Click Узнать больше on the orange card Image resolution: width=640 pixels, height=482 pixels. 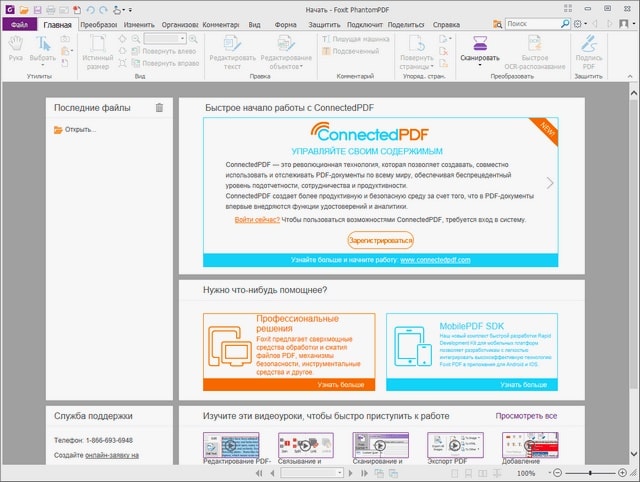tap(341, 384)
